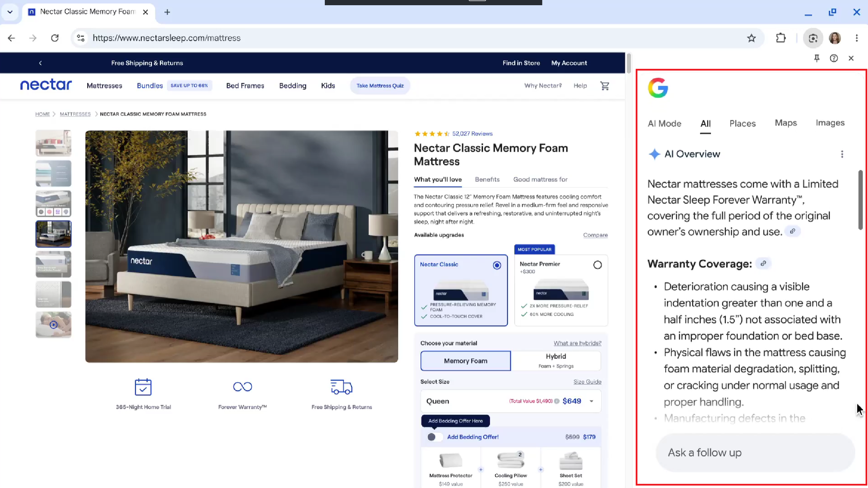This screenshot has width=868, height=488.
Task: Open the Extensions puzzle icon
Action: (781, 38)
